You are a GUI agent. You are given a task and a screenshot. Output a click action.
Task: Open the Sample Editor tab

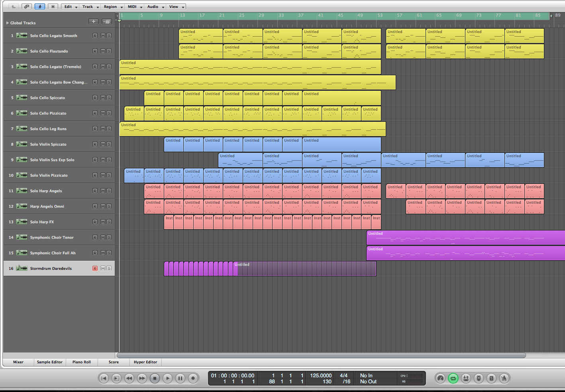(50, 362)
